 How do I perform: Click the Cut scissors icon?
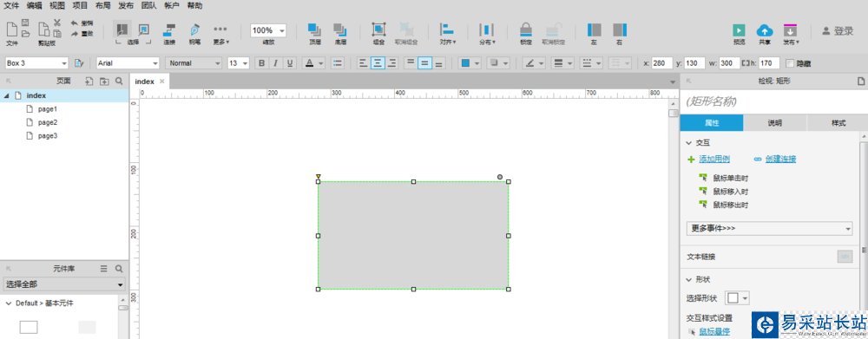tap(57, 23)
